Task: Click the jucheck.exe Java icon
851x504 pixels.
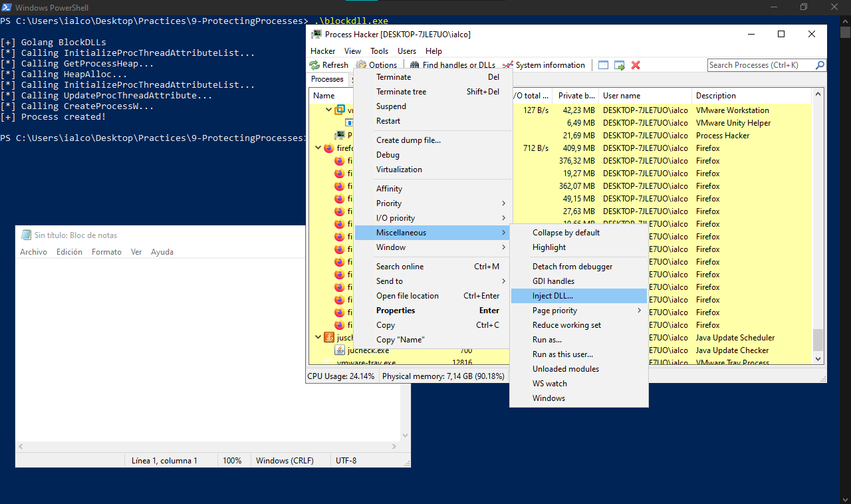Action: [340, 350]
